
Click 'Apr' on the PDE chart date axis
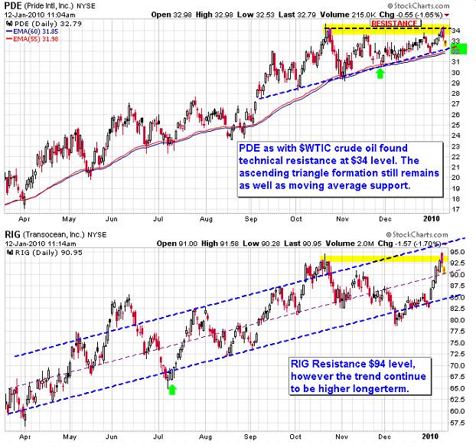[x=24, y=219]
